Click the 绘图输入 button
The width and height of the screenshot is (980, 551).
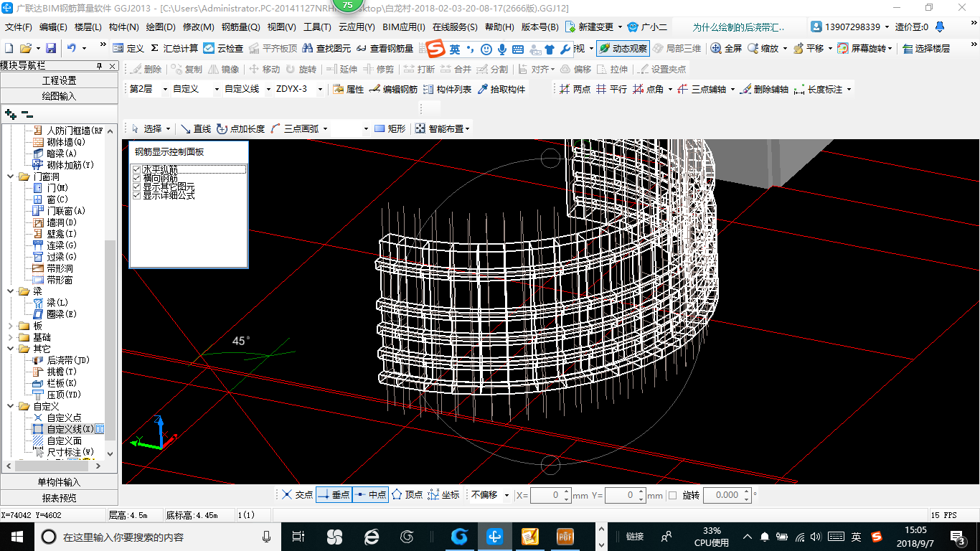click(x=59, y=95)
